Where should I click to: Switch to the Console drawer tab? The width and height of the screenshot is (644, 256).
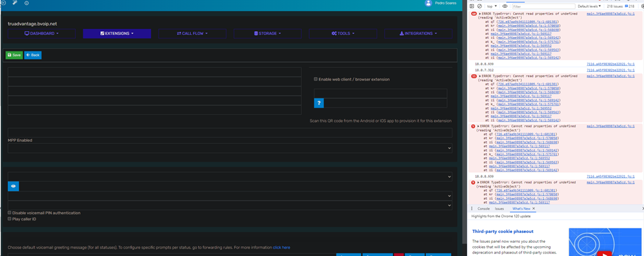coord(483,208)
